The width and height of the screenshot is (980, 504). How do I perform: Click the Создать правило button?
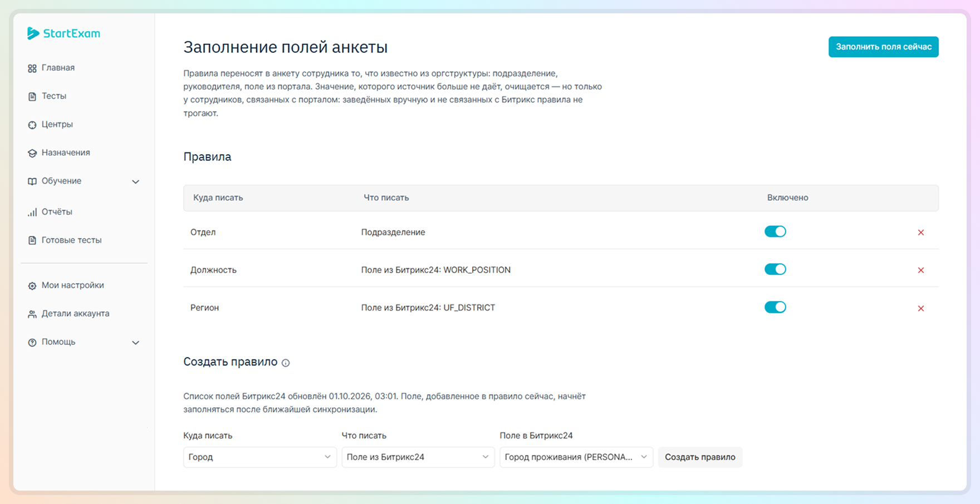point(700,457)
